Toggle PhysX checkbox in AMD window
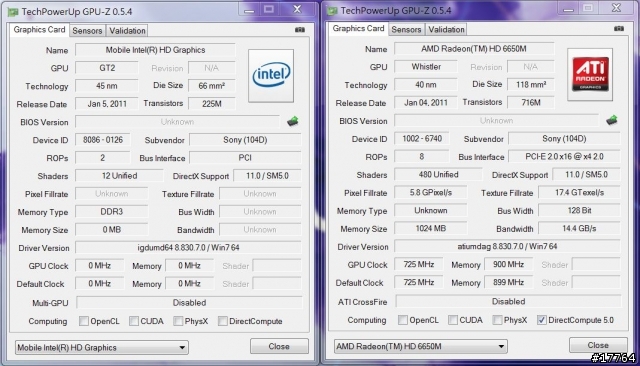This screenshot has width=640, height=366. point(497,320)
